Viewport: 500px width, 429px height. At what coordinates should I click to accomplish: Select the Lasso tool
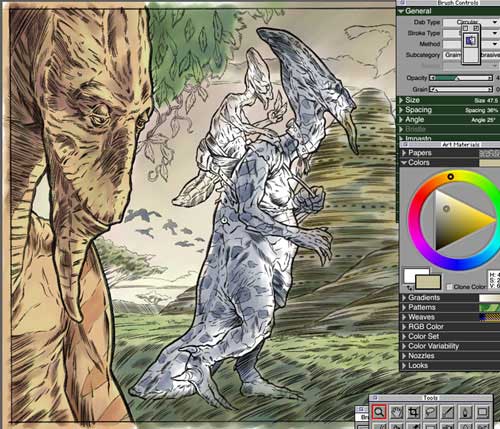(x=430, y=412)
